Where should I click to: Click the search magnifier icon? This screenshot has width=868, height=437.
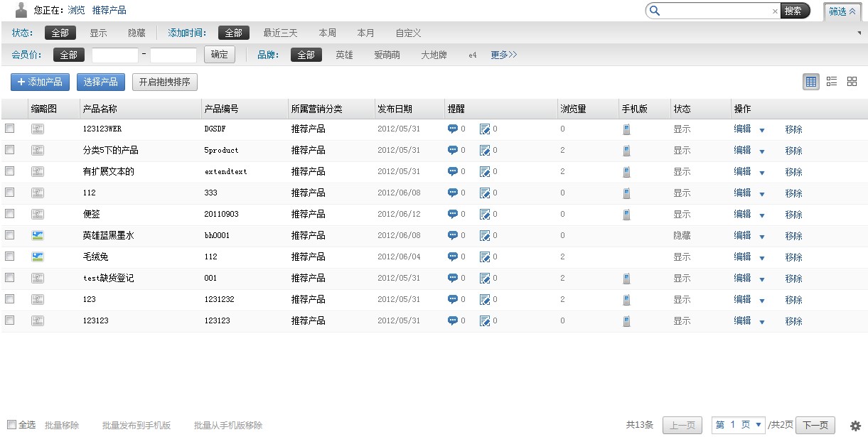[655, 11]
